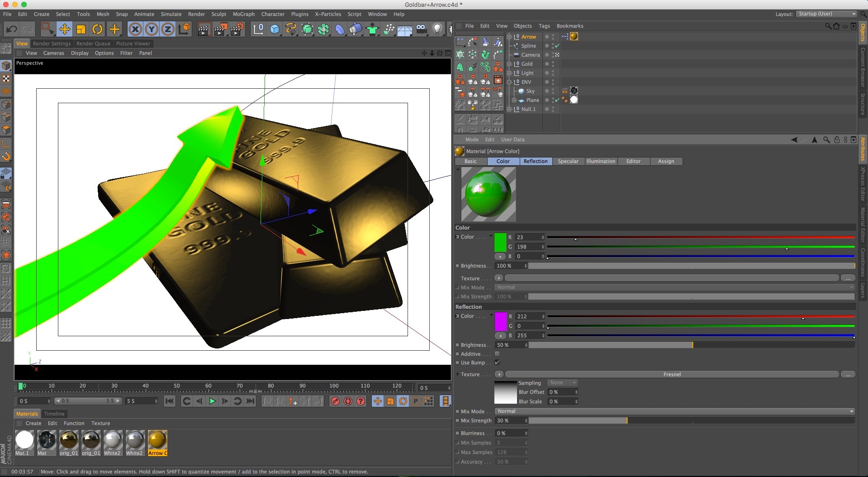Uncheck the Use Bump checkbox
Screen dimensions: 868x477
tap(498, 363)
